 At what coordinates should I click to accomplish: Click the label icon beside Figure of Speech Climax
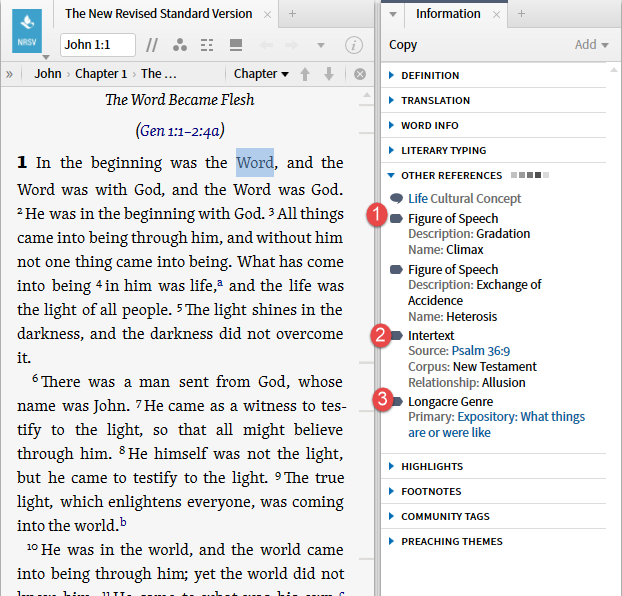click(x=396, y=219)
